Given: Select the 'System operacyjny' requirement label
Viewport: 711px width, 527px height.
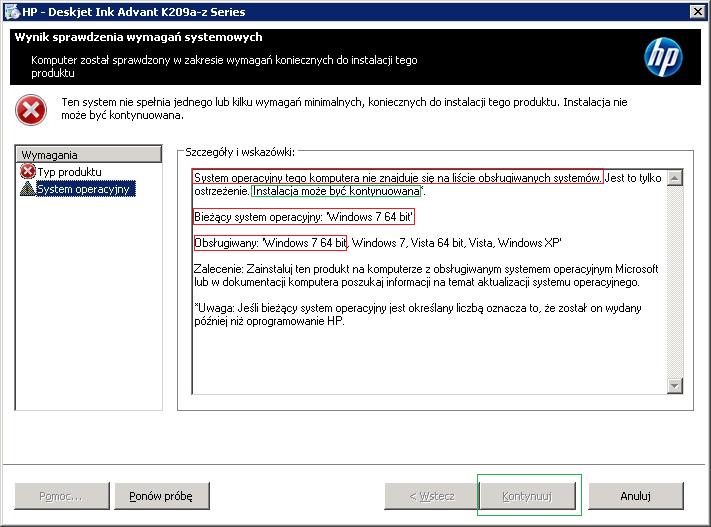Looking at the screenshot, I should (84, 188).
